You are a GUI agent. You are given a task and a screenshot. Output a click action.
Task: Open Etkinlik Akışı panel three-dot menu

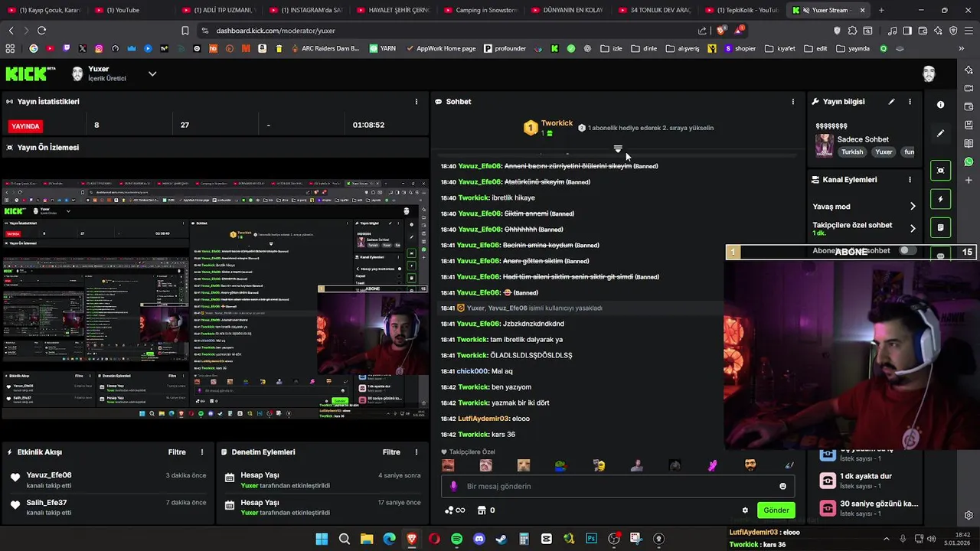(x=202, y=452)
